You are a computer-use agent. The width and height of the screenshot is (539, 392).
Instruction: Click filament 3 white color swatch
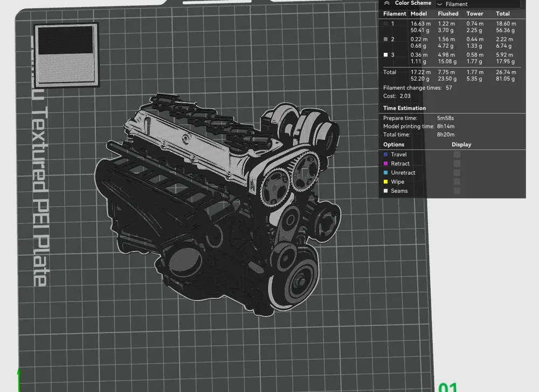pyautogui.click(x=386, y=54)
